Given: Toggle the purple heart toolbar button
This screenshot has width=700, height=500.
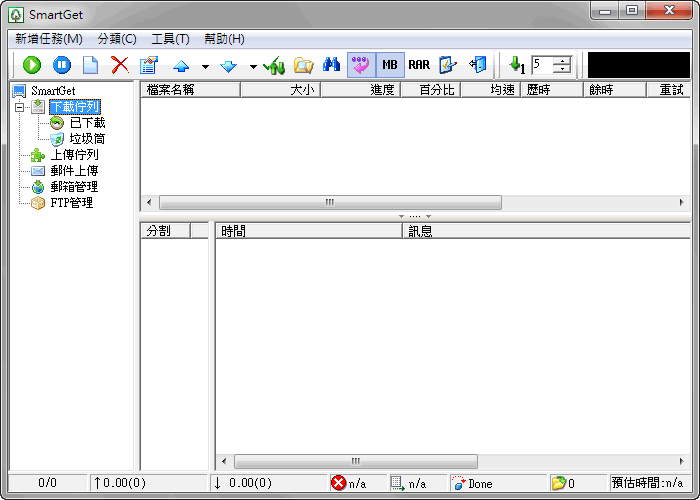Looking at the screenshot, I should pyautogui.click(x=361, y=65).
